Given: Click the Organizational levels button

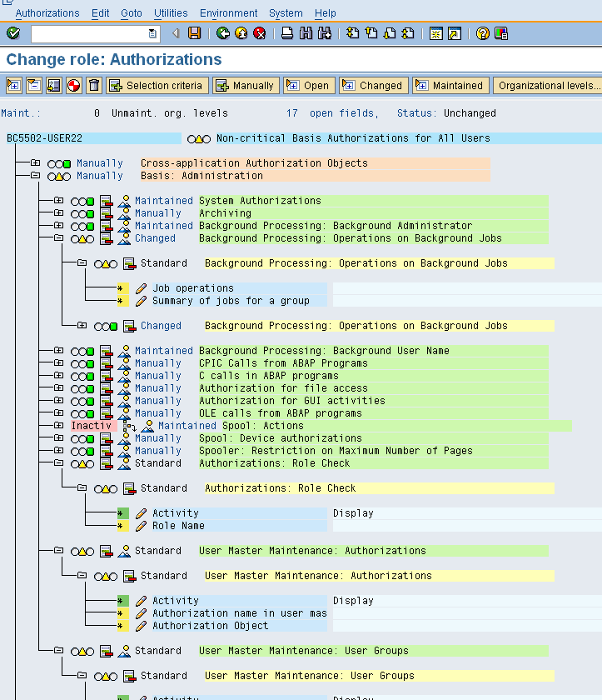Looking at the screenshot, I should coord(547,85).
